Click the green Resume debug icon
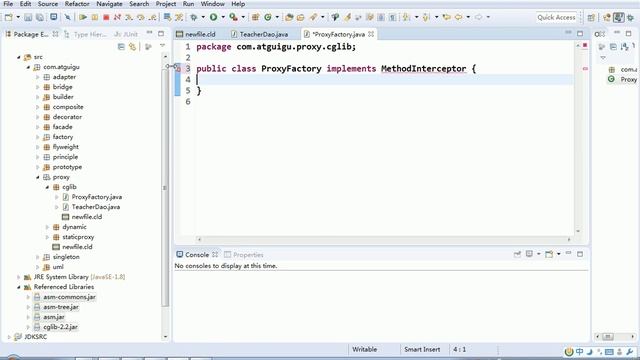This screenshot has width=640, height=360. tap(83, 17)
